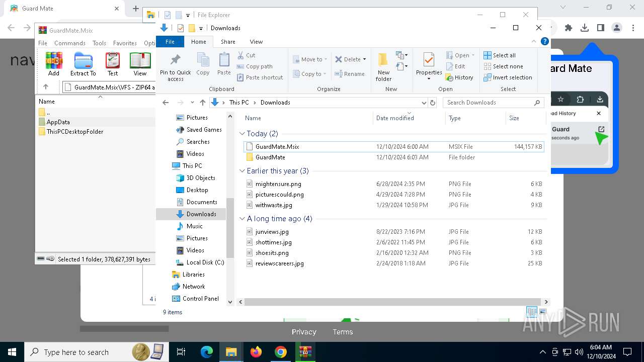Click Invert selection in ribbon
This screenshot has width=644, height=362.
(x=508, y=77)
